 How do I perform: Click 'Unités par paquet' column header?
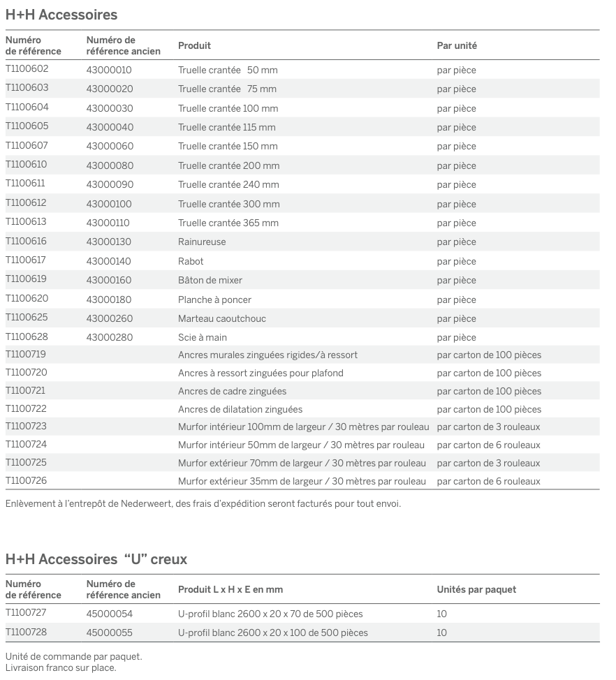point(476,589)
